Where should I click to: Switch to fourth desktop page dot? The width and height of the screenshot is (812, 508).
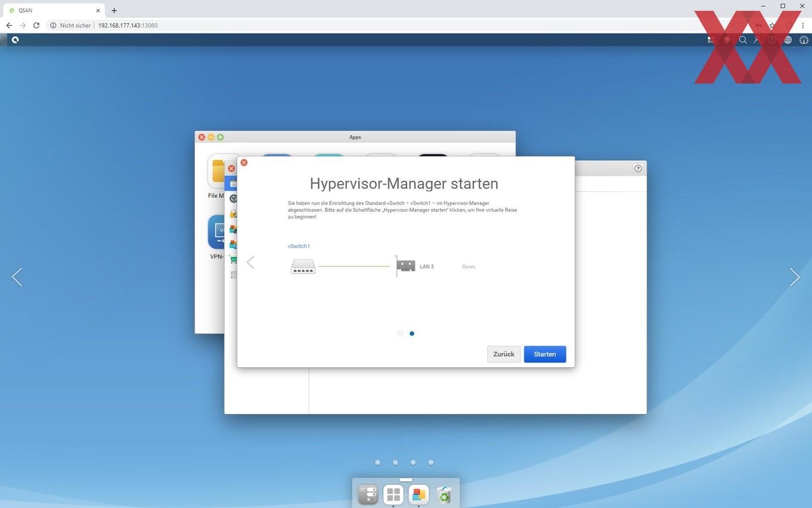(x=431, y=462)
